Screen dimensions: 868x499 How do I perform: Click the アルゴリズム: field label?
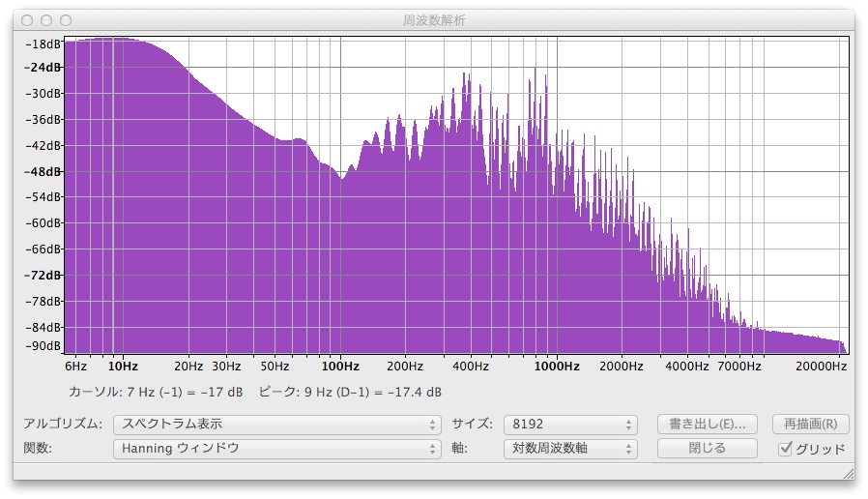[x=63, y=425]
